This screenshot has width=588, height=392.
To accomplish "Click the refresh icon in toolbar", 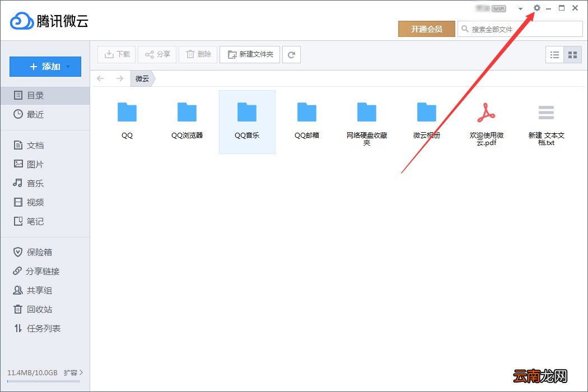I will 291,54.
